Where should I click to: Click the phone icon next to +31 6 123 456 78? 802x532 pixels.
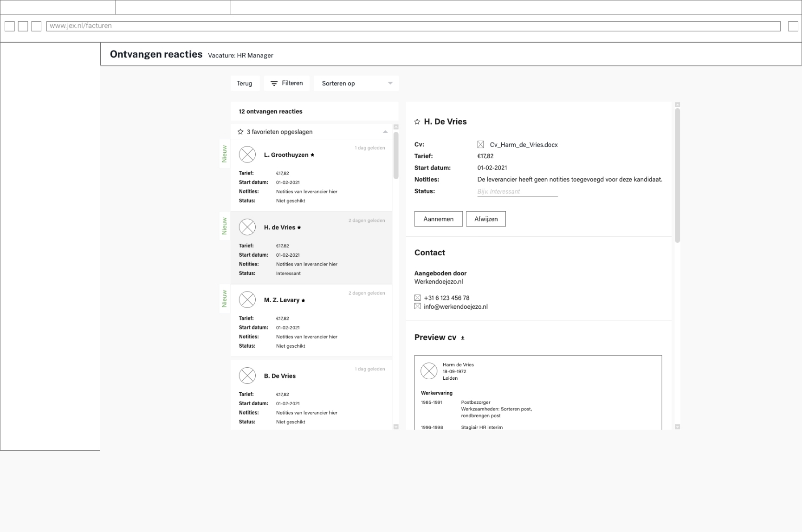417,298
